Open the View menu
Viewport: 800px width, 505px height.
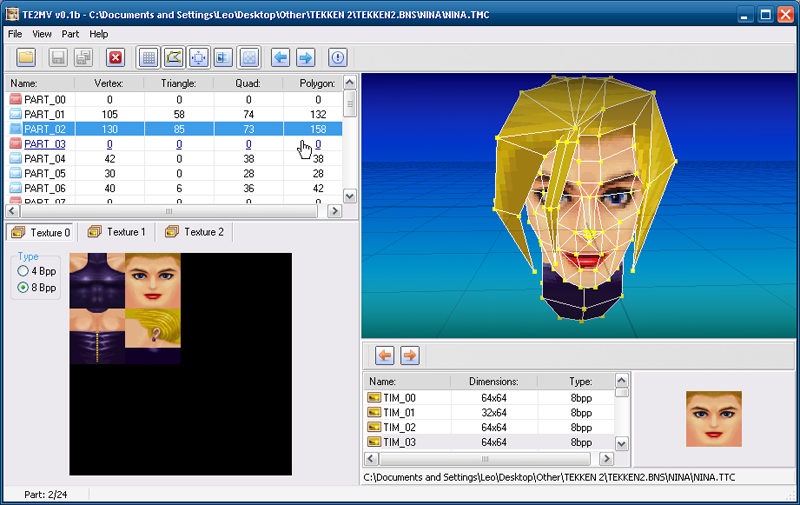tap(42, 34)
